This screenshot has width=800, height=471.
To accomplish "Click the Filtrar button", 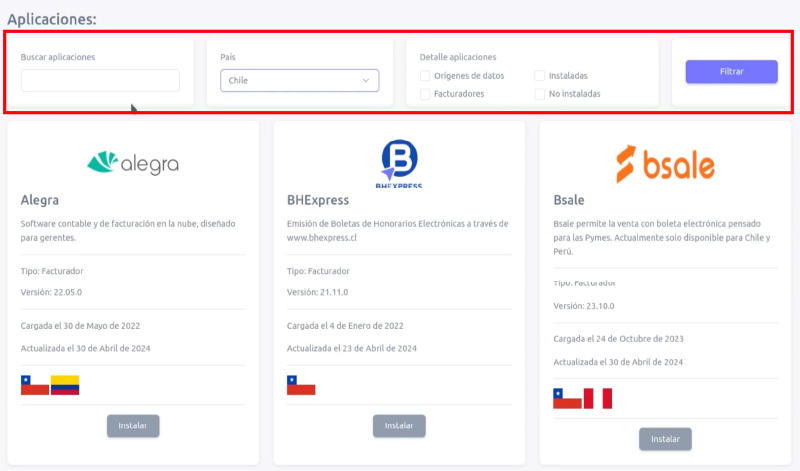I will (x=731, y=71).
